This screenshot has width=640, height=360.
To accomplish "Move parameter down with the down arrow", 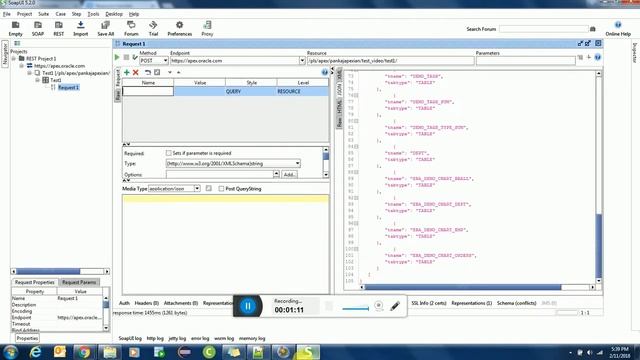I will pyautogui.click(x=170, y=72).
